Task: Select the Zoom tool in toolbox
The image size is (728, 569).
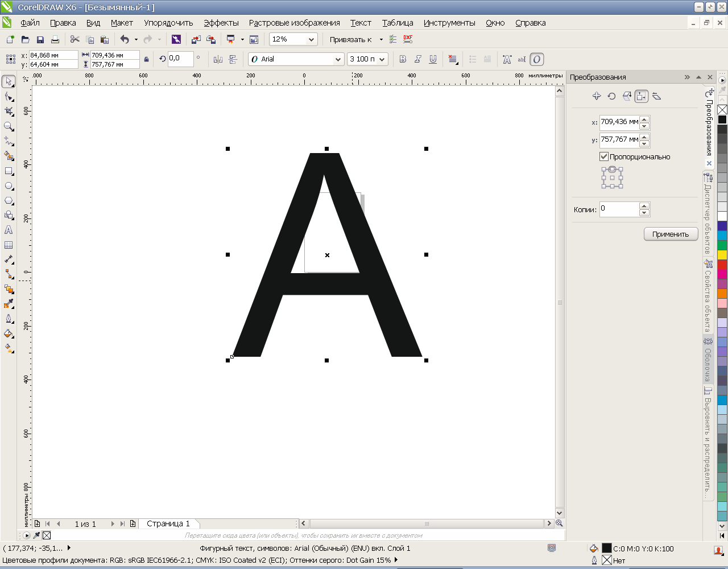Action: 9,126
